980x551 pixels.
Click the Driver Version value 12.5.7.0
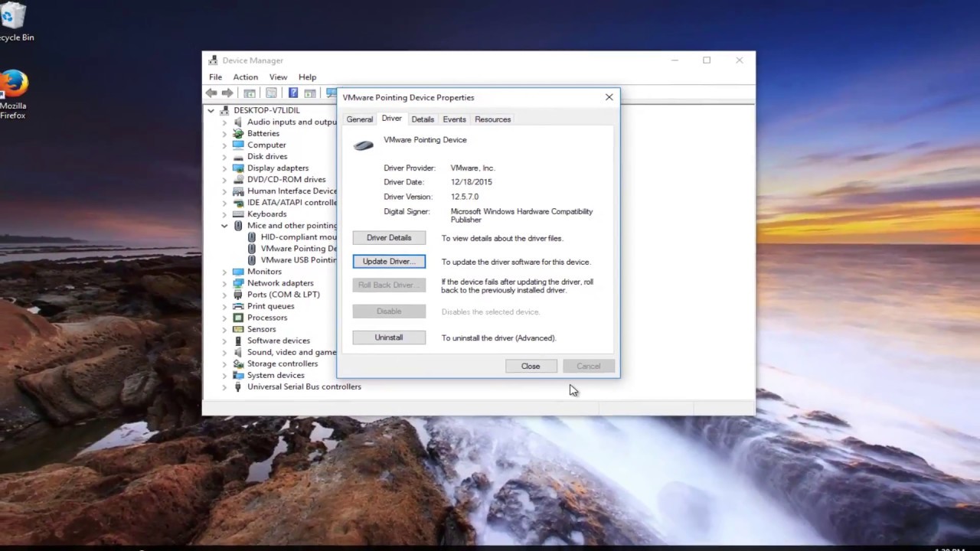pos(465,197)
